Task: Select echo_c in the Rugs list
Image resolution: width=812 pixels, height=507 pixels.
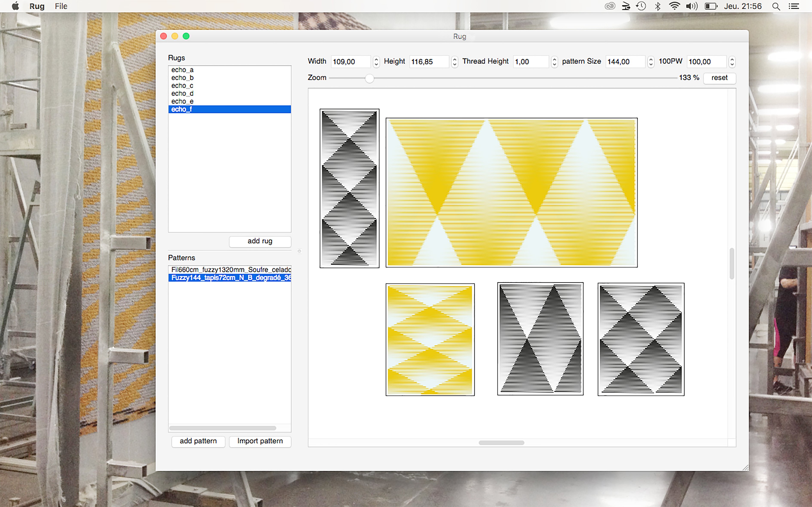Action: tap(182, 85)
